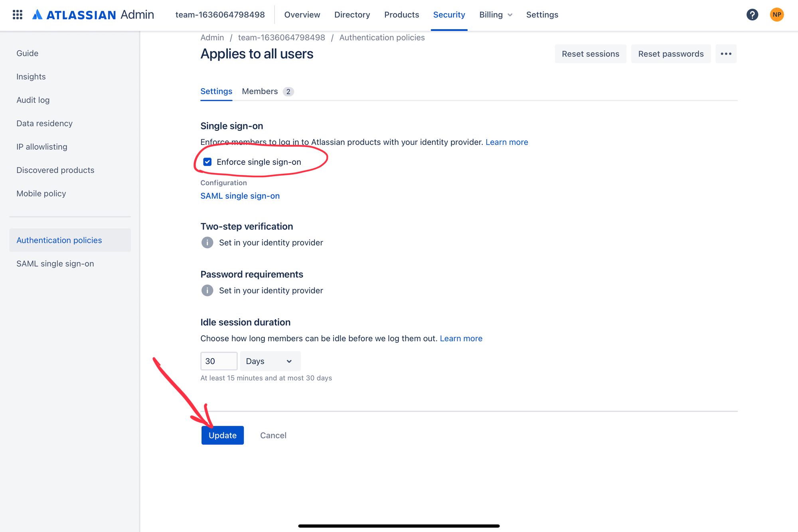Open the Products nav item
798x532 pixels.
pos(401,15)
